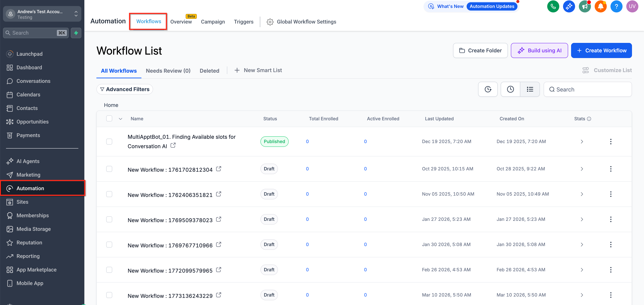Viewport: 644px width, 305px height.
Task: Expand stats arrow for New Workflow : 1762406351821
Action: tap(582, 194)
